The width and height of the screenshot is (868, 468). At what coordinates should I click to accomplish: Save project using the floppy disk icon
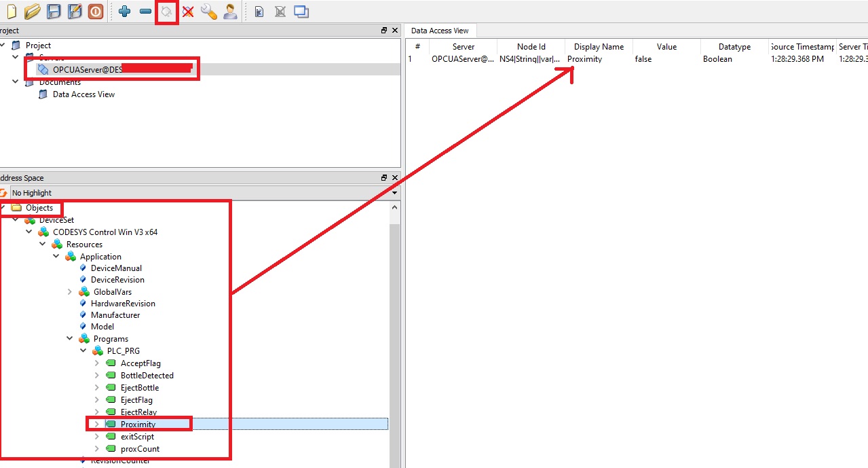tap(54, 12)
